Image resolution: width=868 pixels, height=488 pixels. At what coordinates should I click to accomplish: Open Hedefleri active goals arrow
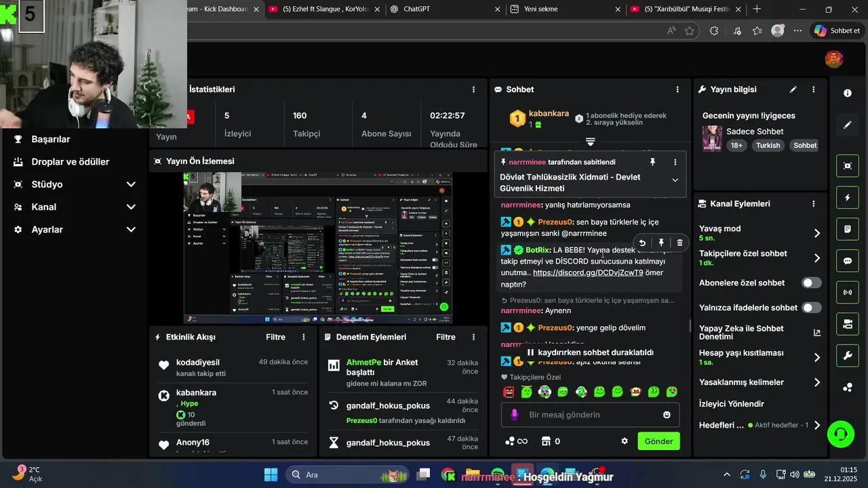coord(816,426)
